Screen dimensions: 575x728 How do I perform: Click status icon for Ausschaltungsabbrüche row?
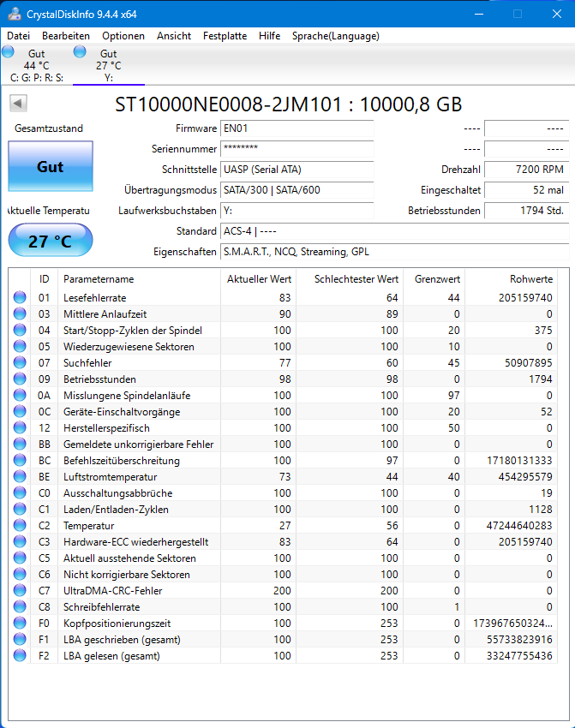click(x=20, y=492)
